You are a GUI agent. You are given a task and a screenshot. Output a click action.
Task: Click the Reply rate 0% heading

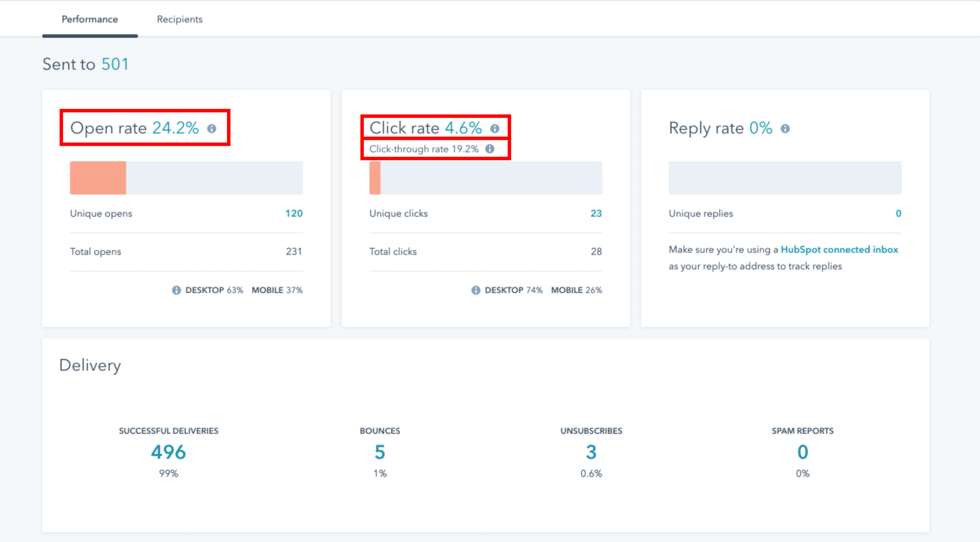720,128
